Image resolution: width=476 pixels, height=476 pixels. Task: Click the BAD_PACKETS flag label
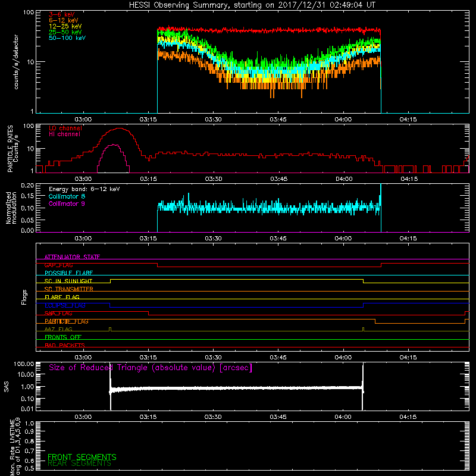point(65,345)
